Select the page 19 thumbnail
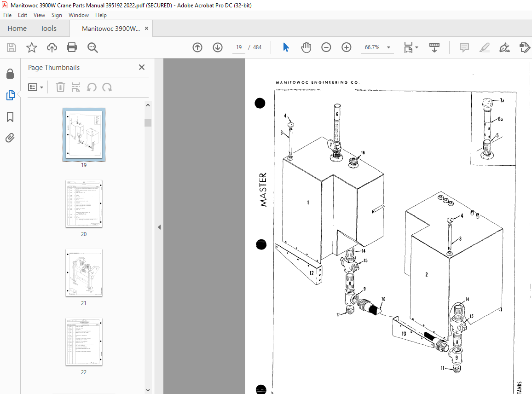 pyautogui.click(x=84, y=134)
